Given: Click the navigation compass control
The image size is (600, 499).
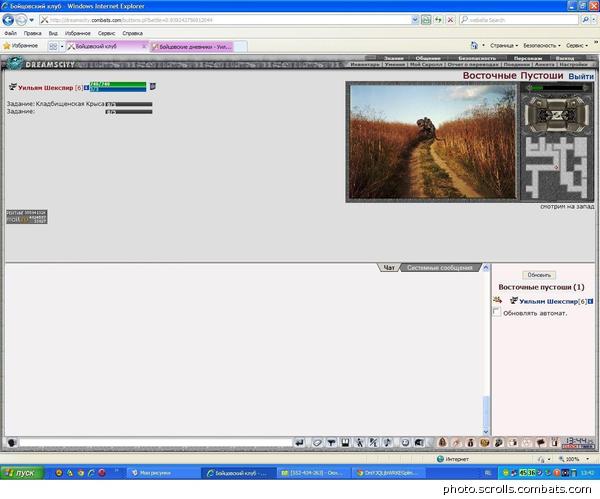Looking at the screenshot, I should click(556, 114).
